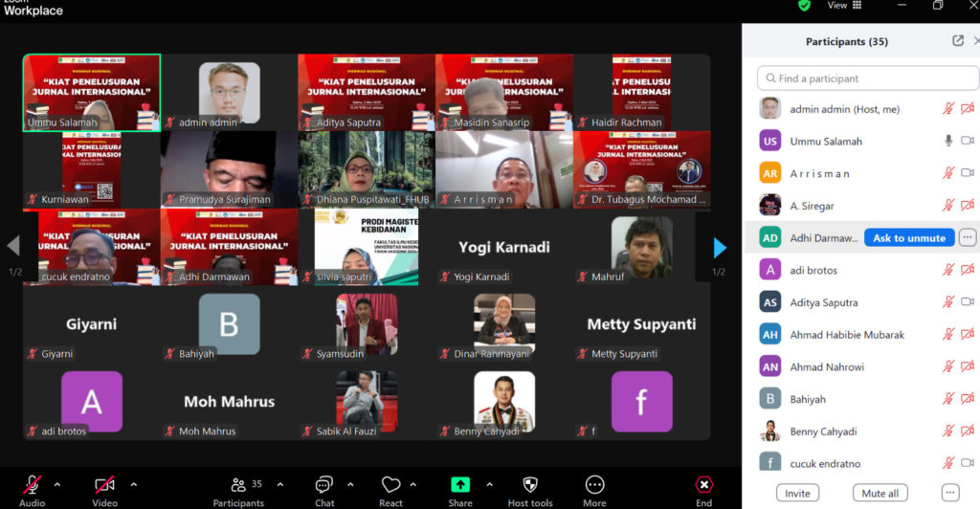
Task: Open more options for Adhi Darmawan row
Action: [968, 238]
